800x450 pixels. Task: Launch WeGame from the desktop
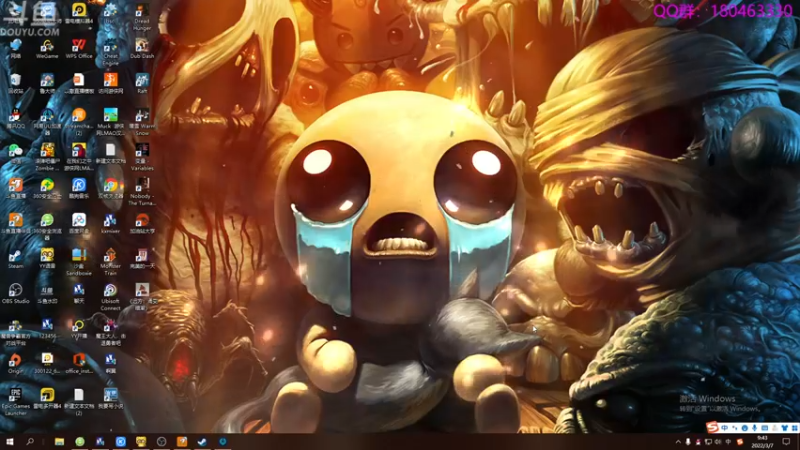47,49
